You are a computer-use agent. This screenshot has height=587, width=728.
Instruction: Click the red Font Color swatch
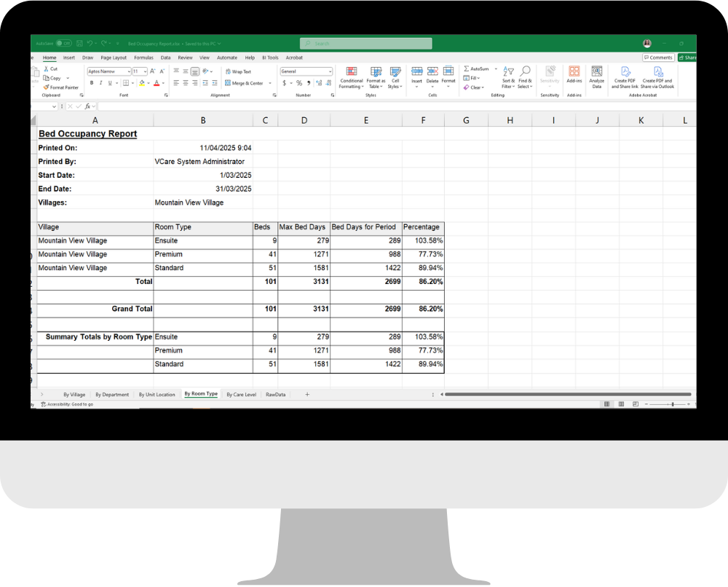click(x=157, y=83)
